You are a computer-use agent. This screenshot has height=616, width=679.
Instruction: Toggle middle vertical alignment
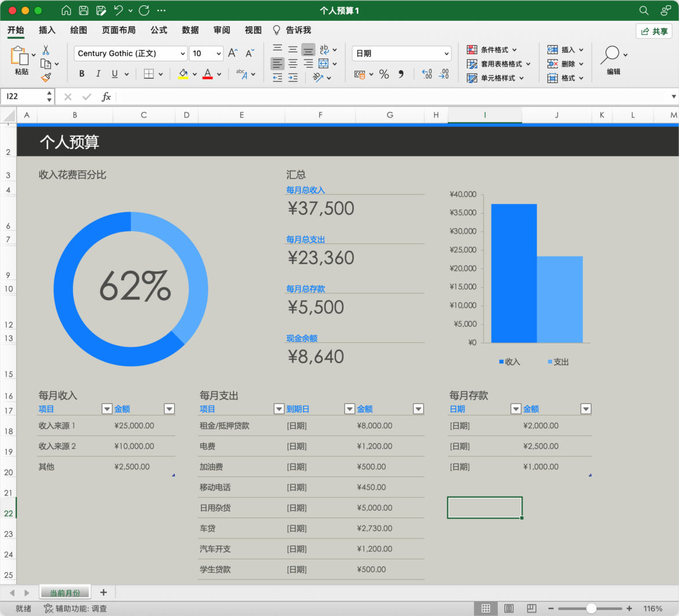pos(293,49)
